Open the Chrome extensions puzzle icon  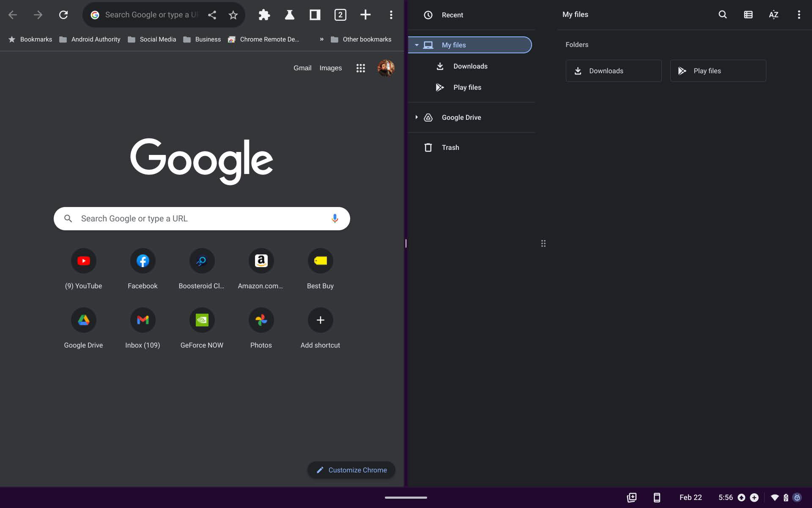264,15
